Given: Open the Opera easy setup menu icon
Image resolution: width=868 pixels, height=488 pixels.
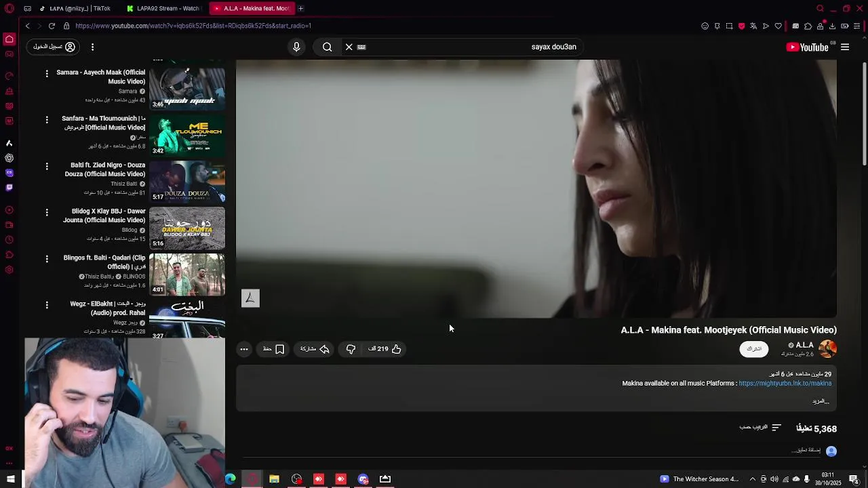Looking at the screenshot, I should (857, 26).
